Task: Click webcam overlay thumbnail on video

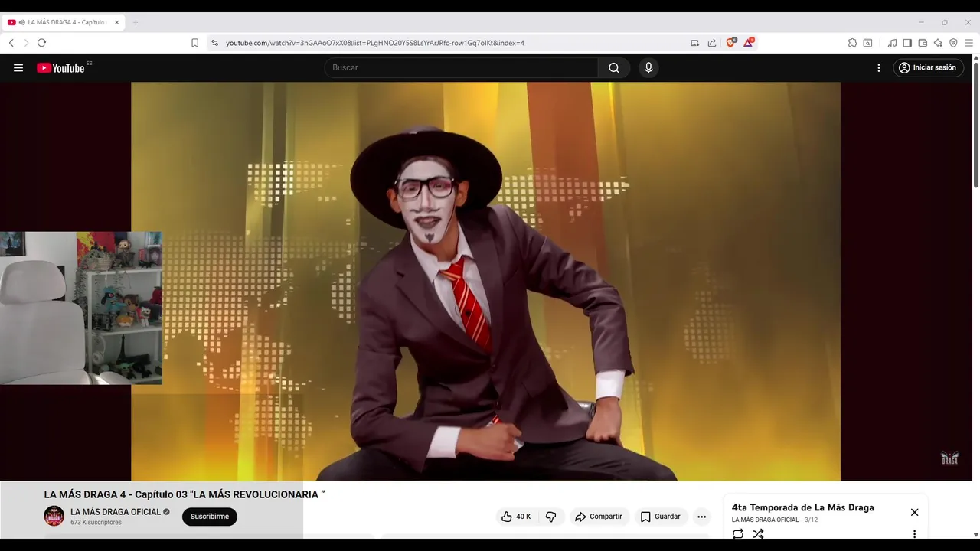Action: click(80, 308)
